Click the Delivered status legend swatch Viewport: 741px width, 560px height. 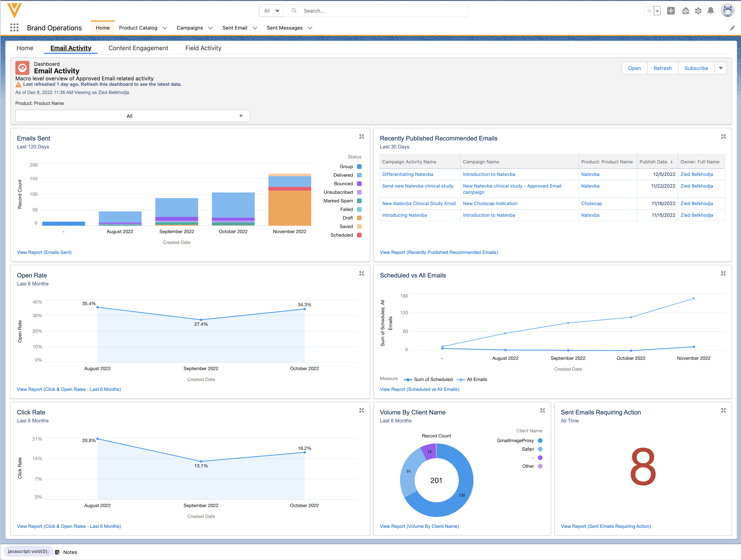point(359,175)
